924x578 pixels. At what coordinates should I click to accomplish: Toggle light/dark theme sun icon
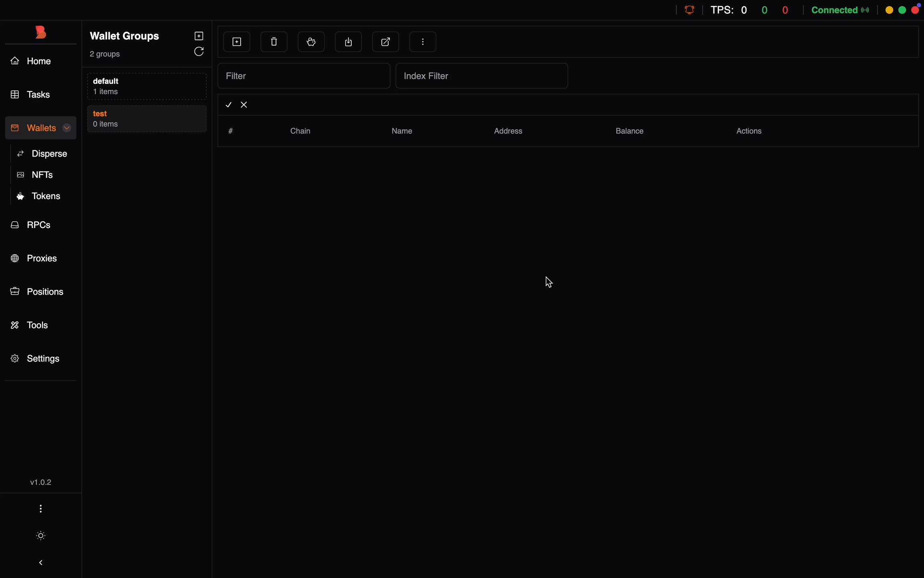point(41,536)
